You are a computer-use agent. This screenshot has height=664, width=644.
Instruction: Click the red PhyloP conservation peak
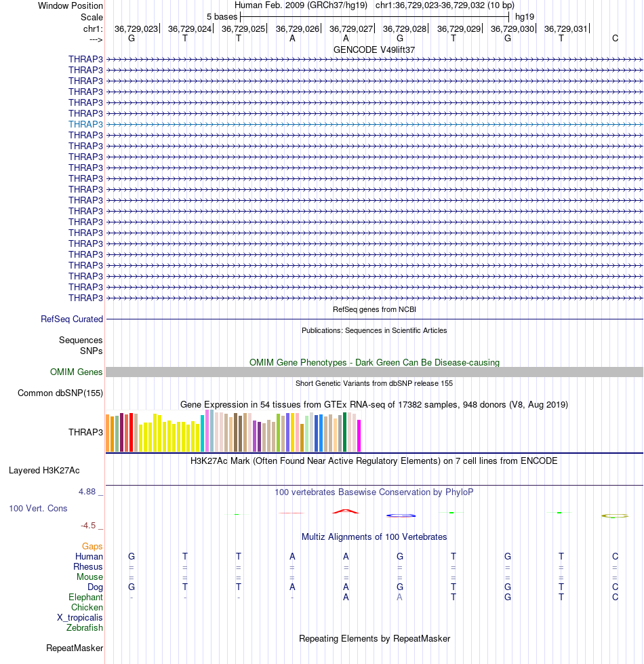pos(346,511)
